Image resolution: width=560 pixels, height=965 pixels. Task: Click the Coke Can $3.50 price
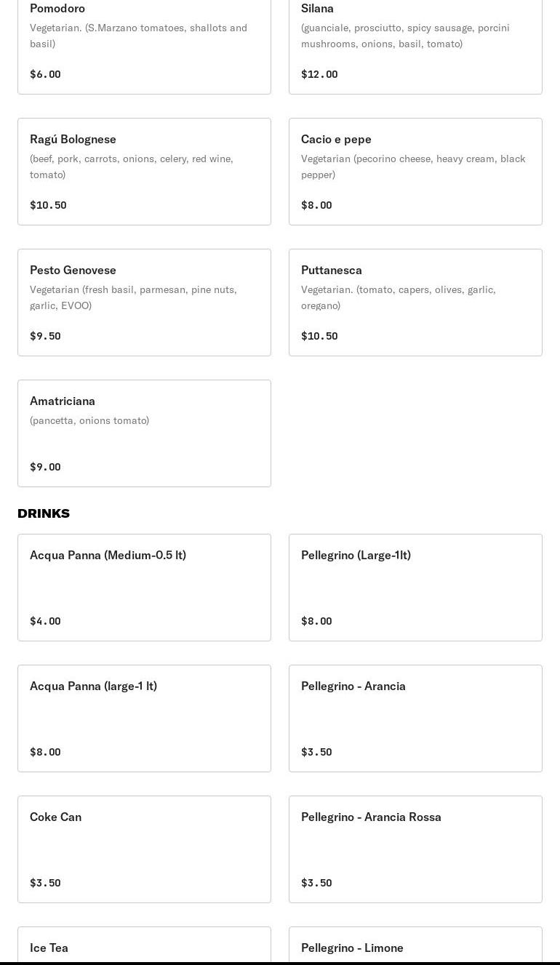coord(45,883)
